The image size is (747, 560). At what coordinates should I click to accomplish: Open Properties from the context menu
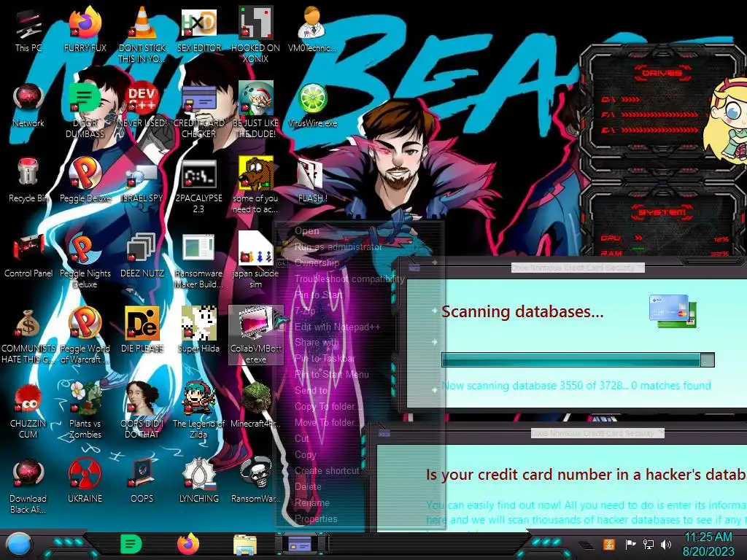315,518
